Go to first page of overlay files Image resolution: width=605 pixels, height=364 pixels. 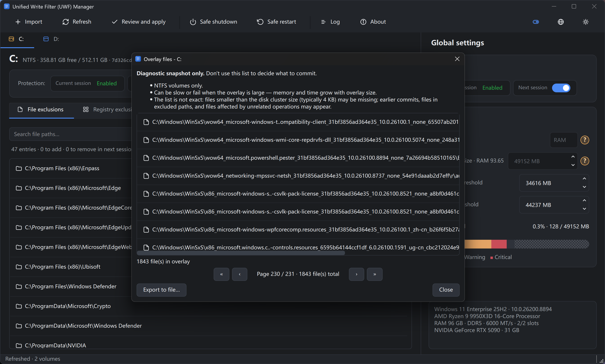click(221, 274)
